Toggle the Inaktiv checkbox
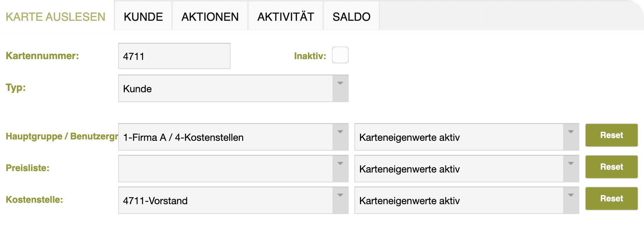Image resolution: width=644 pixels, height=226 pixels. point(340,55)
